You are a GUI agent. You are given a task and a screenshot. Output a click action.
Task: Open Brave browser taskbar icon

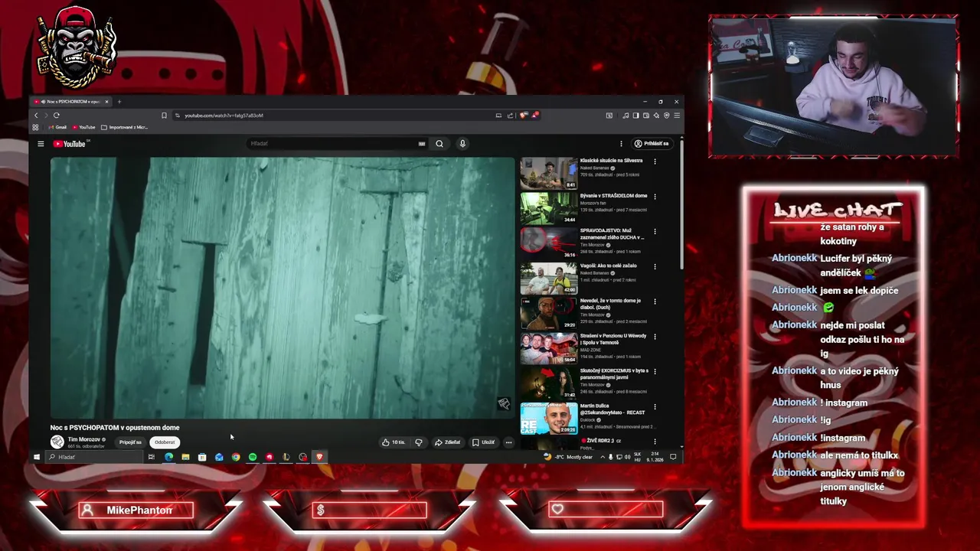[320, 457]
